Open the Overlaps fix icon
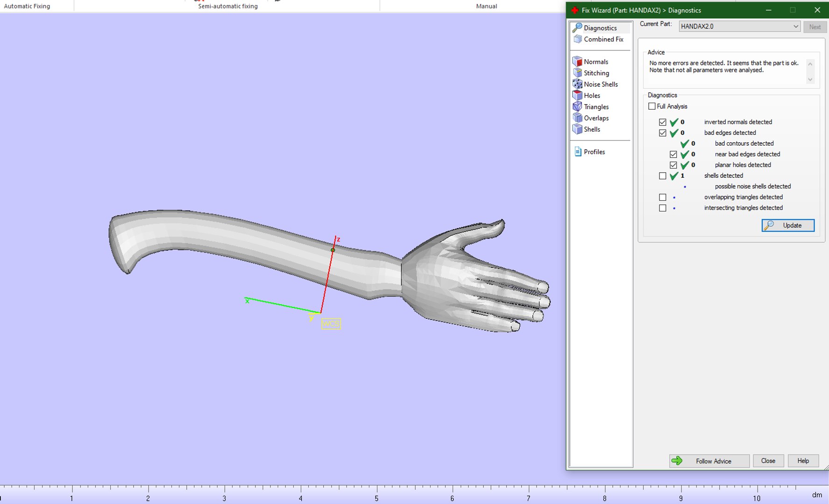This screenshot has width=829, height=504. 577,118
